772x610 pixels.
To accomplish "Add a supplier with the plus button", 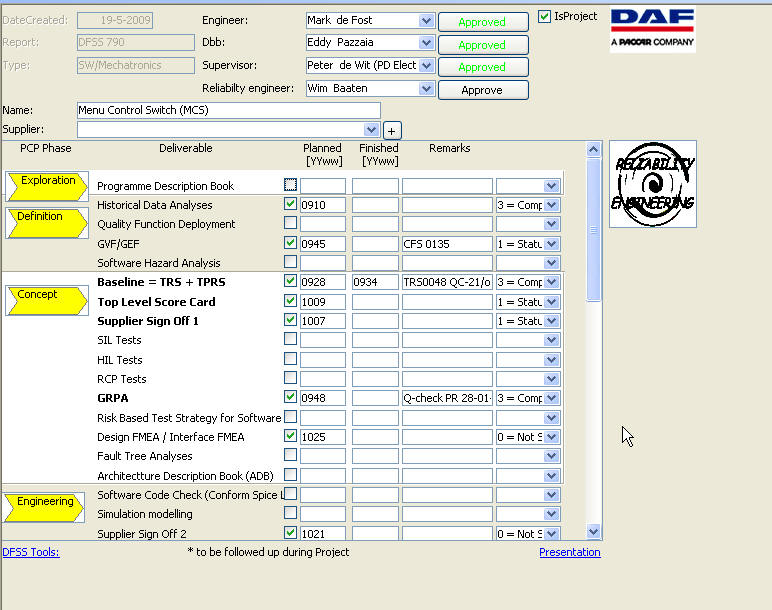I will point(391,131).
